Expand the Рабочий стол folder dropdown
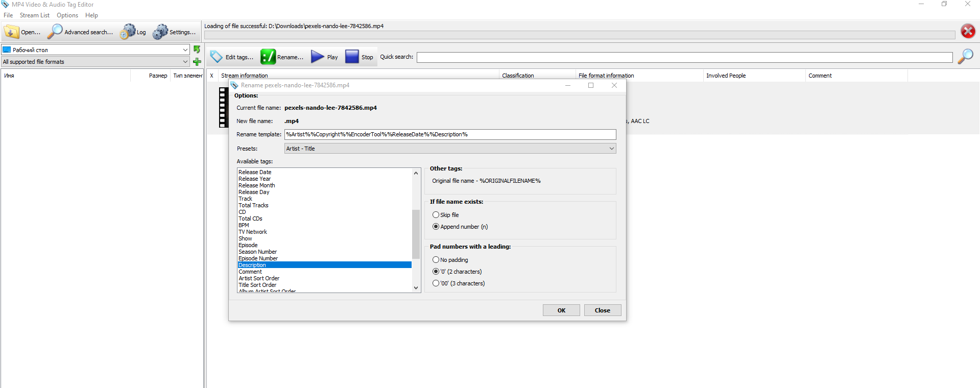Image resolution: width=980 pixels, height=388 pixels. point(185,50)
